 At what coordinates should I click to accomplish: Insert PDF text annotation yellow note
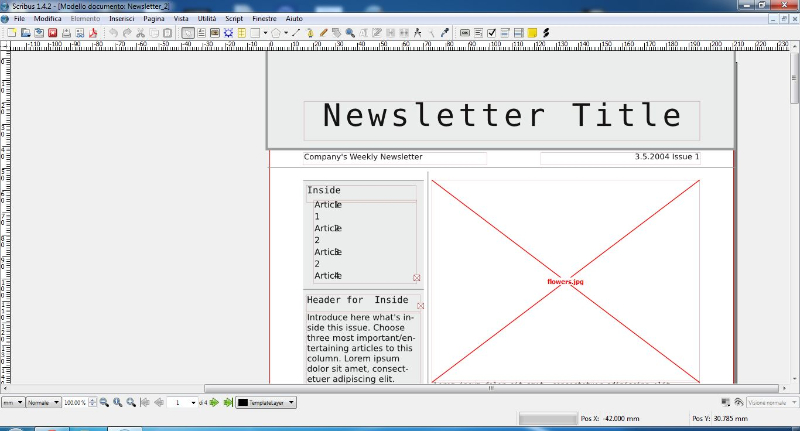(x=532, y=33)
